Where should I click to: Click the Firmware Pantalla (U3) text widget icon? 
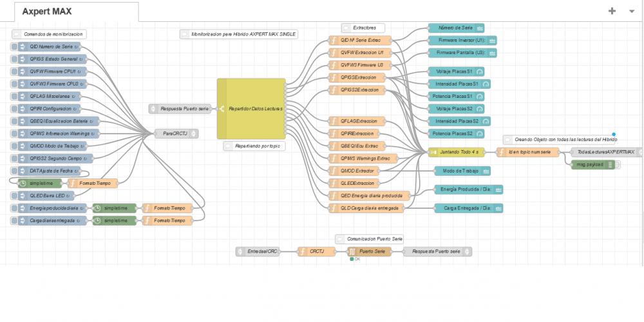[493, 53]
